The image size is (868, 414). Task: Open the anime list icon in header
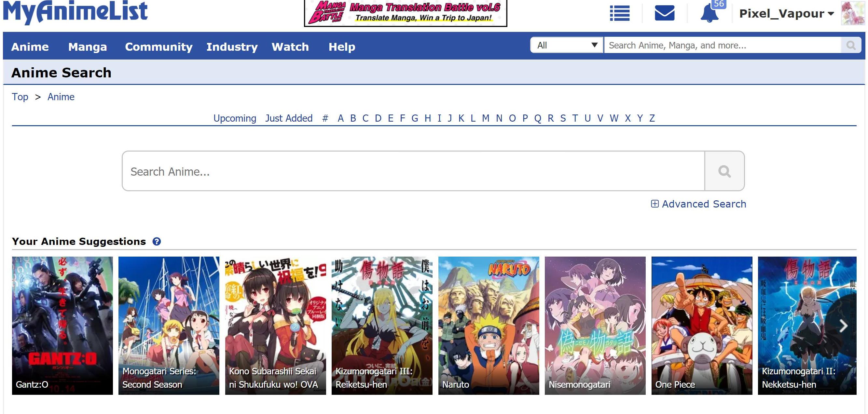point(619,13)
